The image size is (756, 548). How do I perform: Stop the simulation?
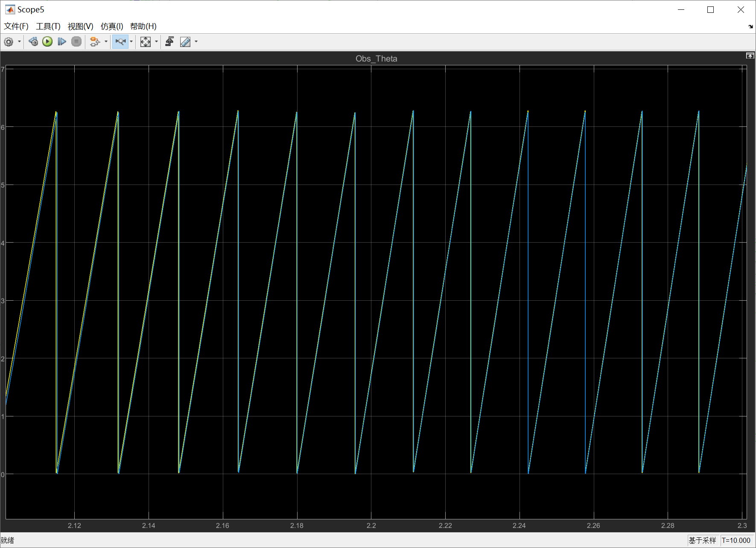[76, 41]
